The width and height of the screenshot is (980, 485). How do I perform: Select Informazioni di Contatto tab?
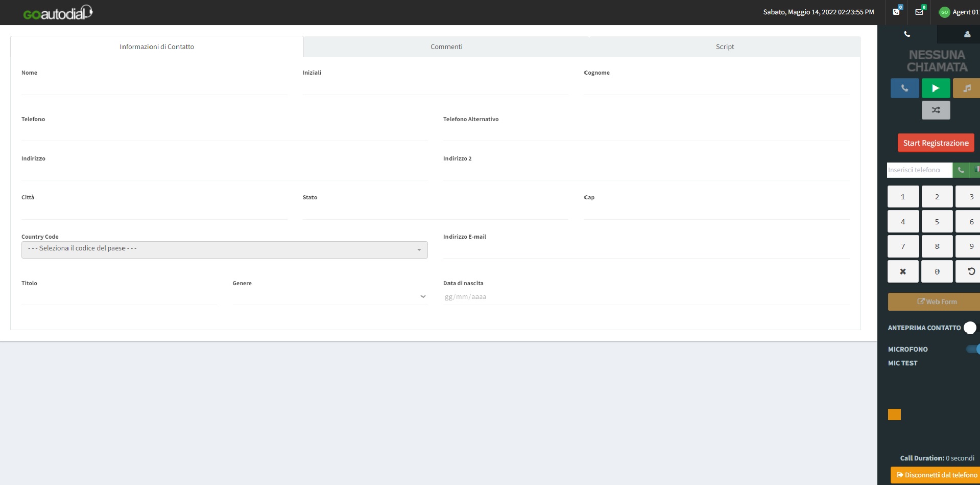click(157, 47)
